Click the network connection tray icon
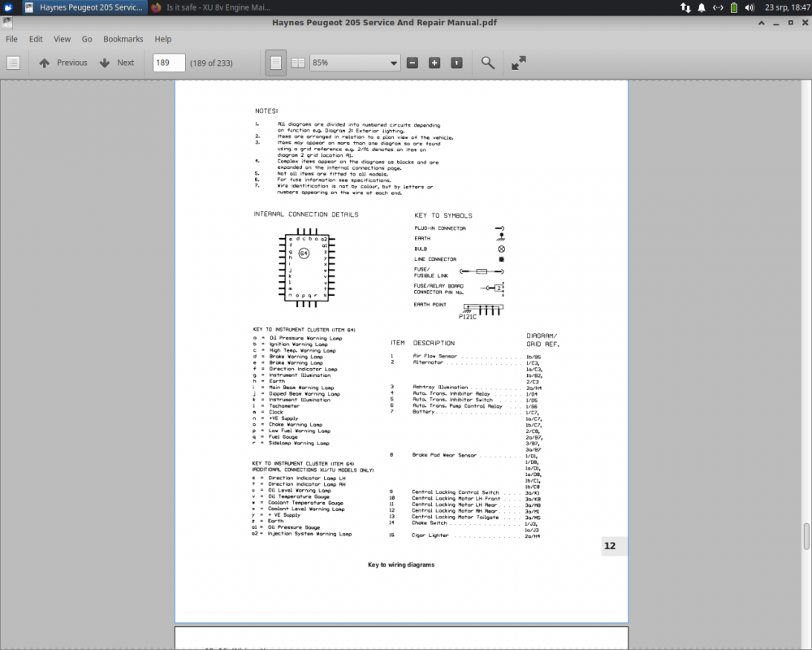Image resolution: width=812 pixels, height=650 pixels. point(718,7)
